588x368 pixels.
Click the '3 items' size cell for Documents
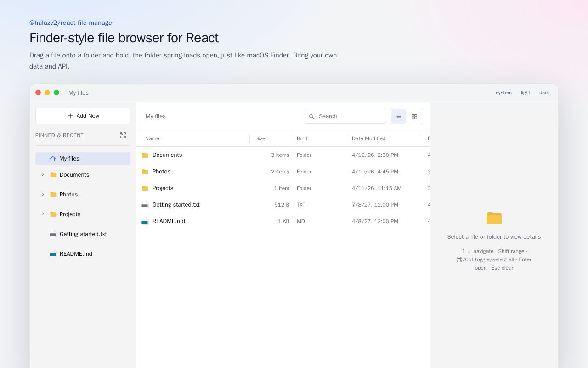coord(280,155)
